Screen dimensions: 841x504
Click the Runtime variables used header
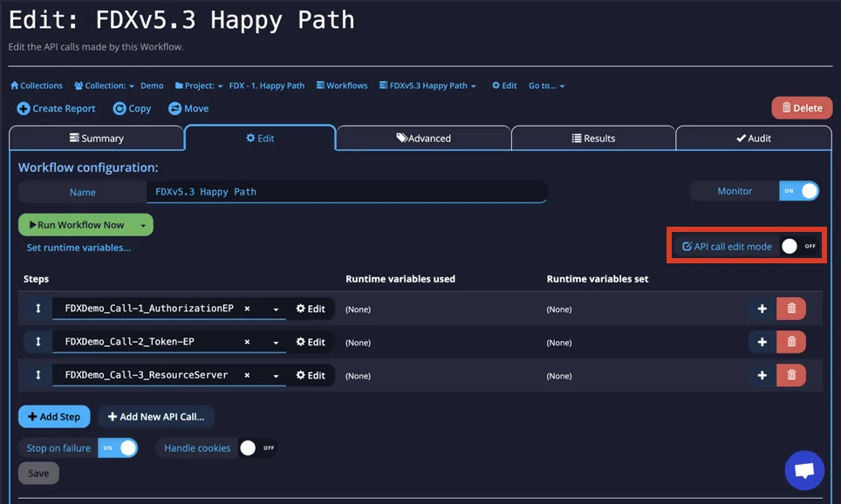pyautogui.click(x=400, y=279)
